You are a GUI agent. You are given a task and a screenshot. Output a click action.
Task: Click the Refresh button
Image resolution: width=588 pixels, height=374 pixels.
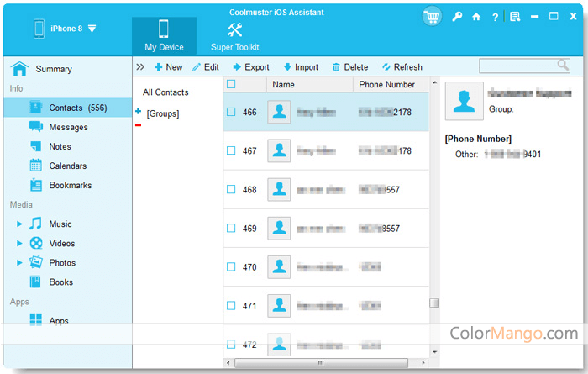coord(402,67)
